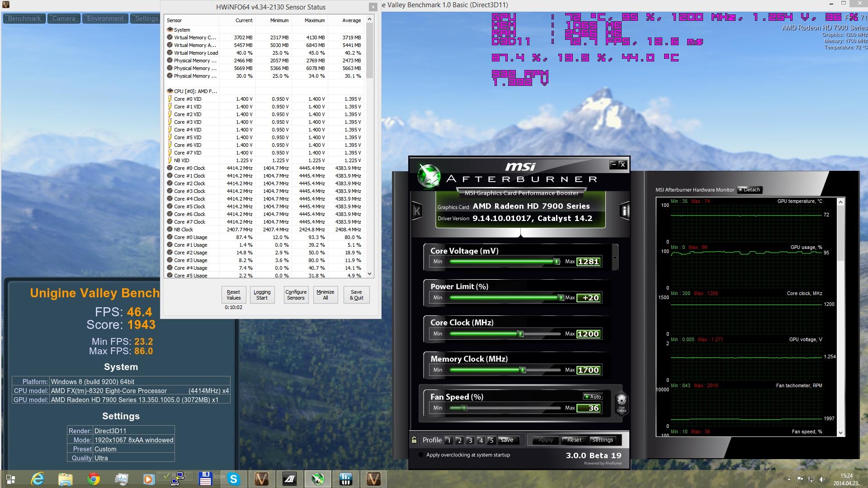Switch to MSI Afterburner taskbar icon
This screenshot has height=488, width=868.
pos(318,479)
